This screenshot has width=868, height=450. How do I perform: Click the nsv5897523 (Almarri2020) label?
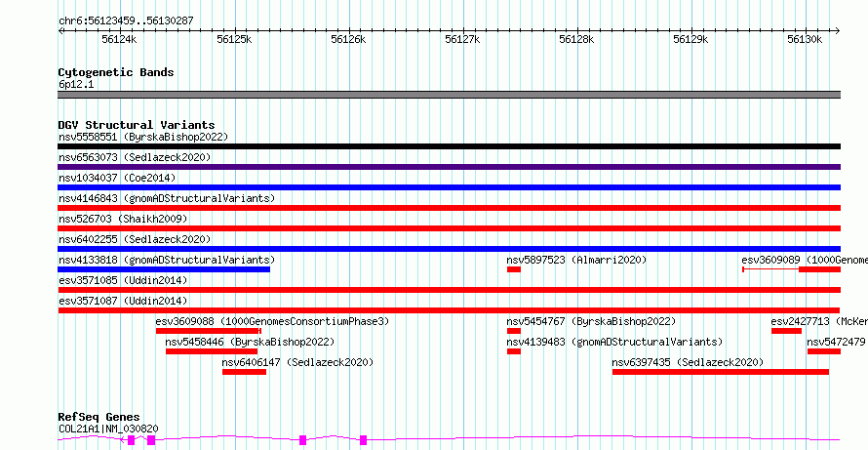(x=576, y=260)
